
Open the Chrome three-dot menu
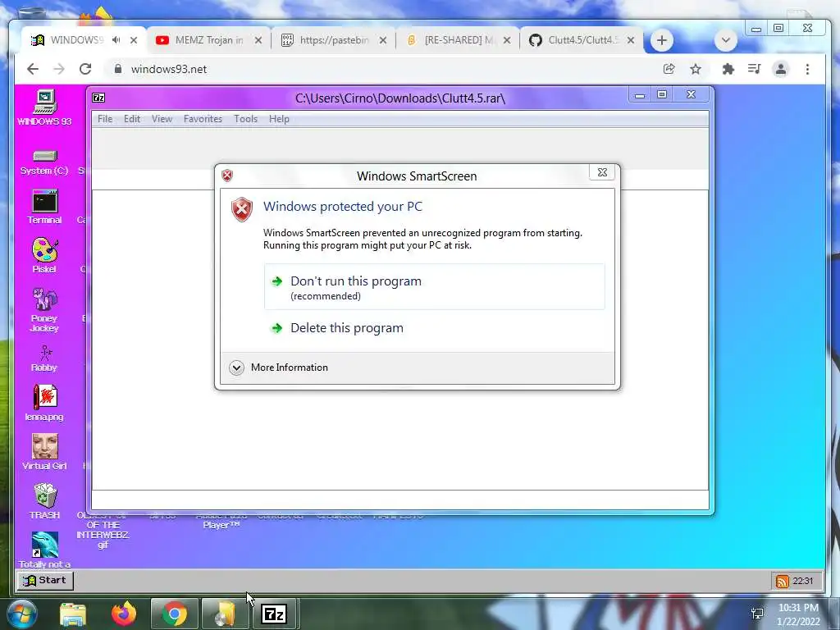coord(807,69)
